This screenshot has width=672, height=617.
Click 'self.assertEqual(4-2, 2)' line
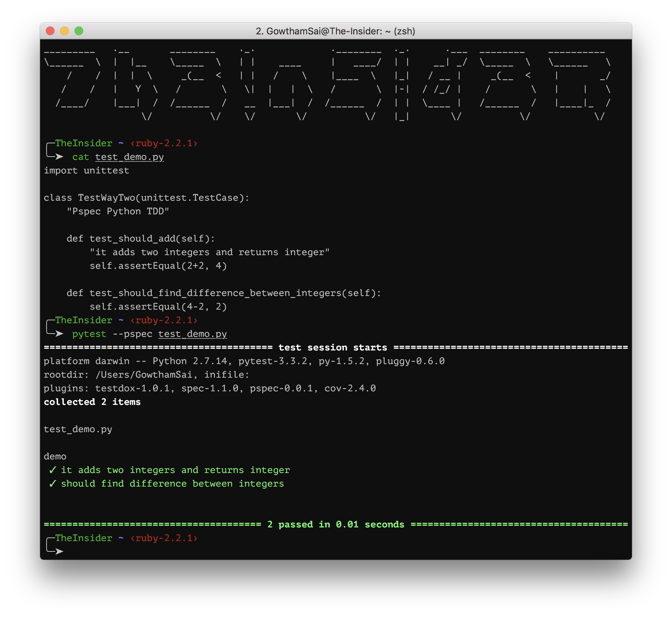click(158, 307)
